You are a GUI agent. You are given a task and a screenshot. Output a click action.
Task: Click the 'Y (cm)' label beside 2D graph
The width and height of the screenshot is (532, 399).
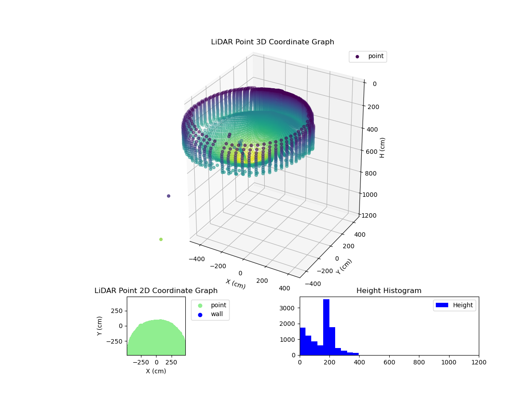click(x=100, y=326)
